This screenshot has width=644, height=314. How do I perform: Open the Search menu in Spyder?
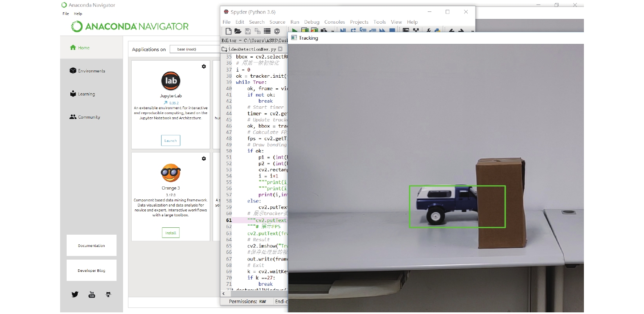tap(257, 22)
